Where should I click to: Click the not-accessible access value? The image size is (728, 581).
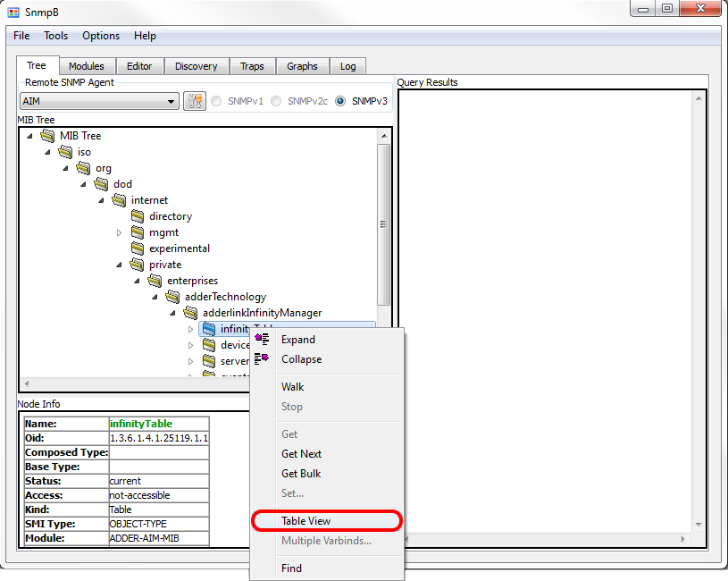tap(139, 495)
